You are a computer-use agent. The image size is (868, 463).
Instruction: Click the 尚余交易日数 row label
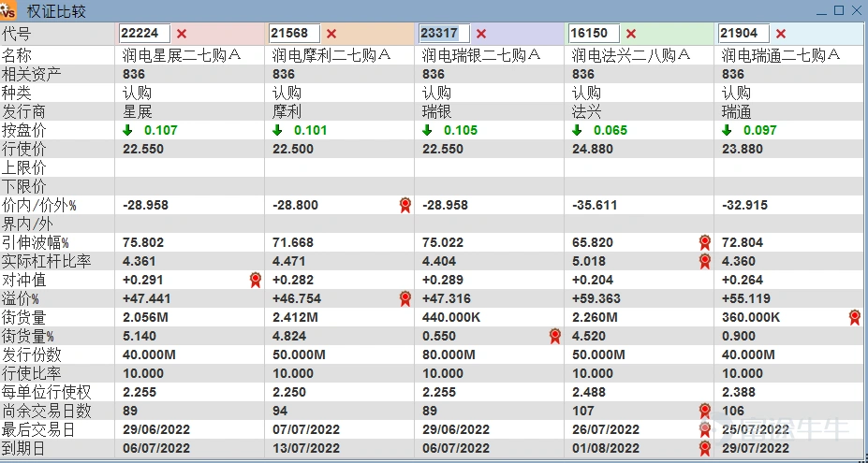tap(47, 411)
